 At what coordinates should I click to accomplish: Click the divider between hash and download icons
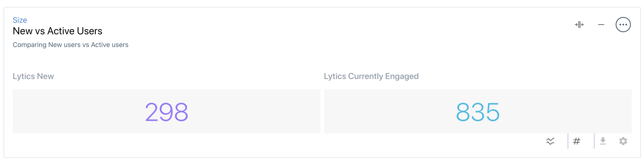[594, 141]
